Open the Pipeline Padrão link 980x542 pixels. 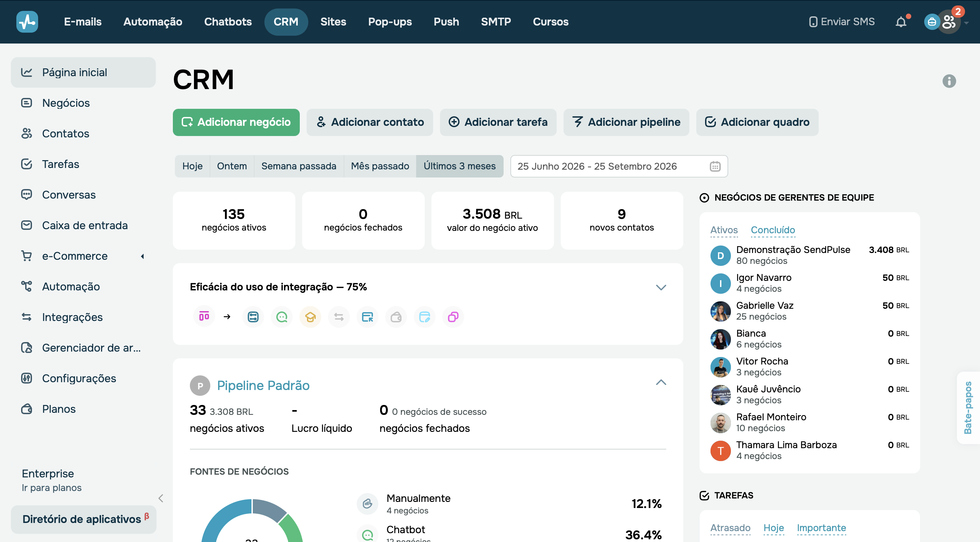point(263,385)
